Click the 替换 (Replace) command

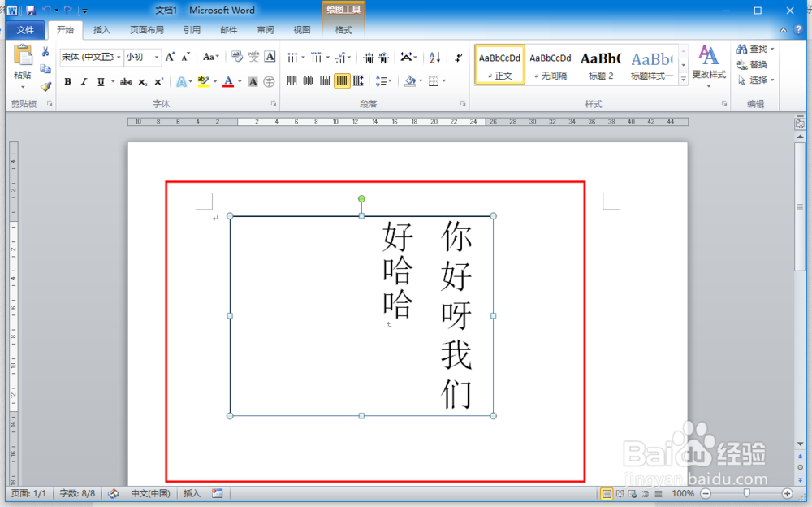[755, 63]
